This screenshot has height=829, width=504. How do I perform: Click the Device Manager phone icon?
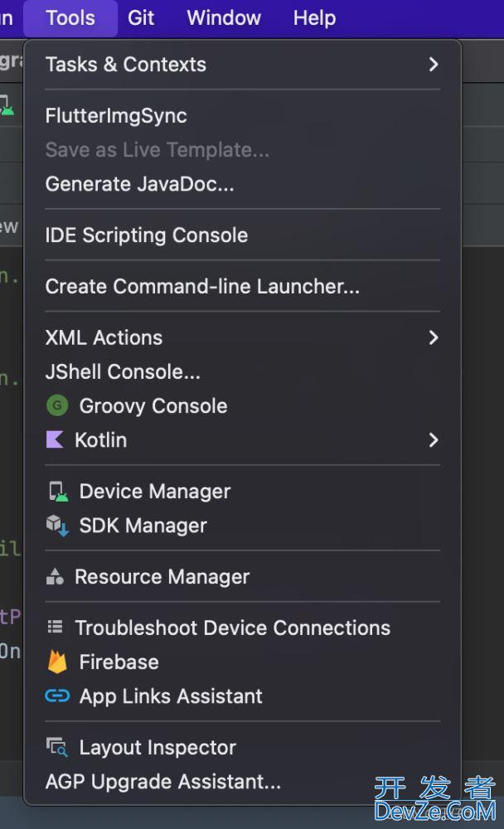point(58,491)
